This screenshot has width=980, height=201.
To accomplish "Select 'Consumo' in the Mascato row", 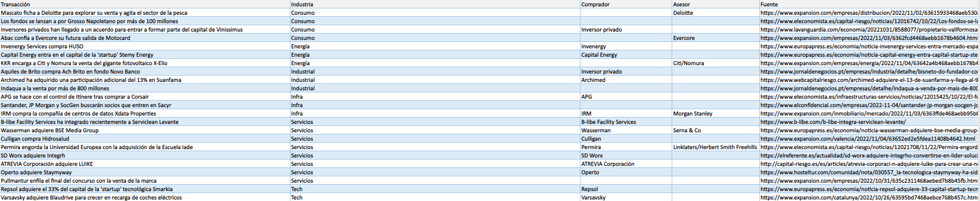I will (x=435, y=13).
